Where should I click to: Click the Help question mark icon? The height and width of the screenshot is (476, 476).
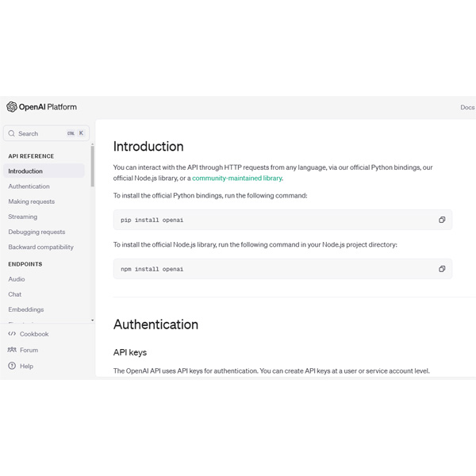(12, 366)
